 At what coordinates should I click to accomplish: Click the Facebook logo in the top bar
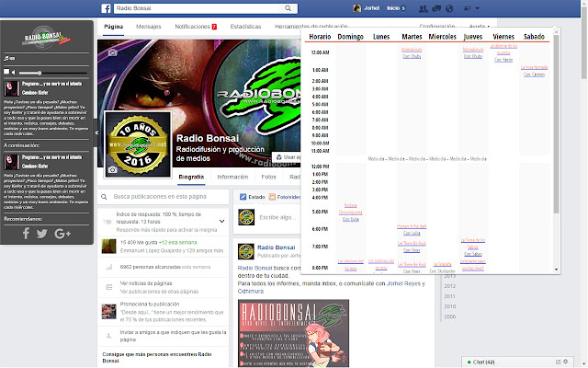106,8
